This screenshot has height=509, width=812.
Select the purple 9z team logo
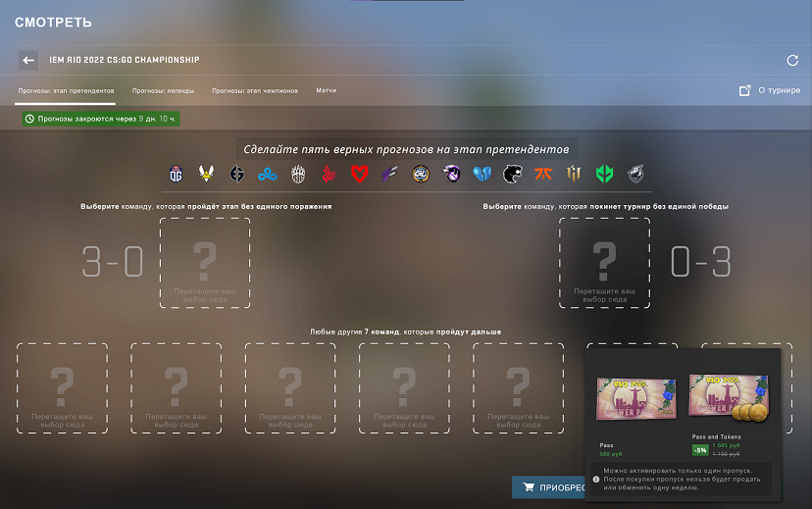coord(451,174)
